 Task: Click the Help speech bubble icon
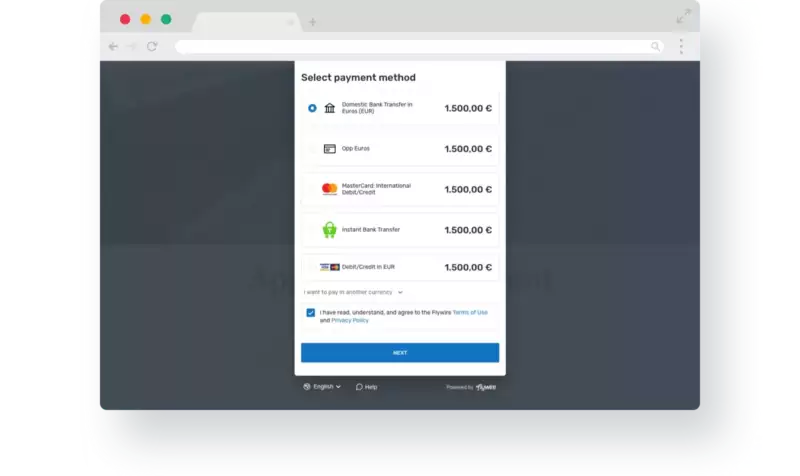359,386
